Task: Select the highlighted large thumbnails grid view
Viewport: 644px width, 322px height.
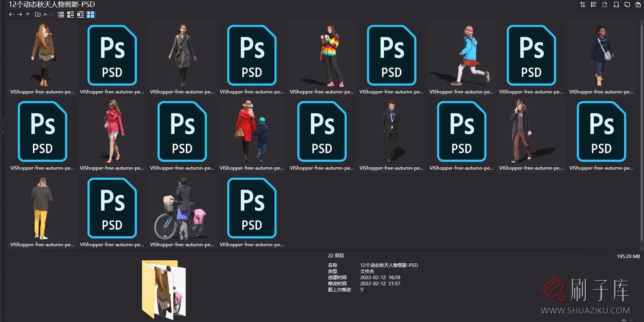Action: pos(91,15)
